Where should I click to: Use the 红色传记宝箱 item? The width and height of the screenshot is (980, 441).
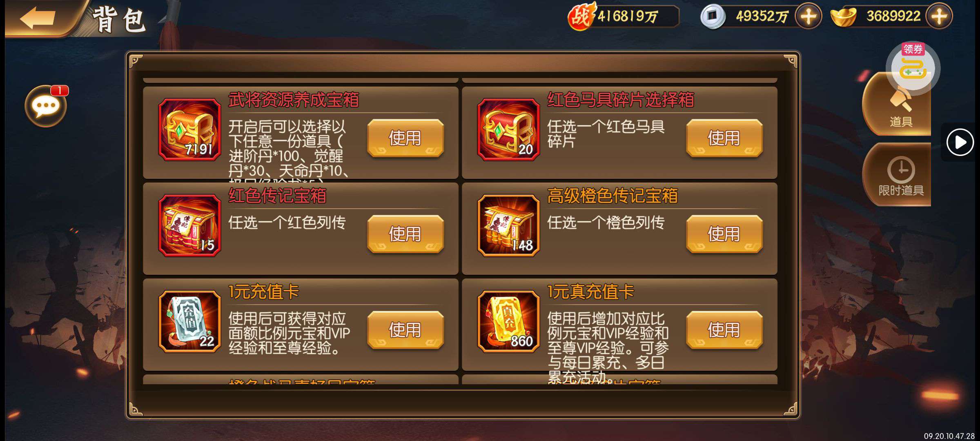(405, 234)
